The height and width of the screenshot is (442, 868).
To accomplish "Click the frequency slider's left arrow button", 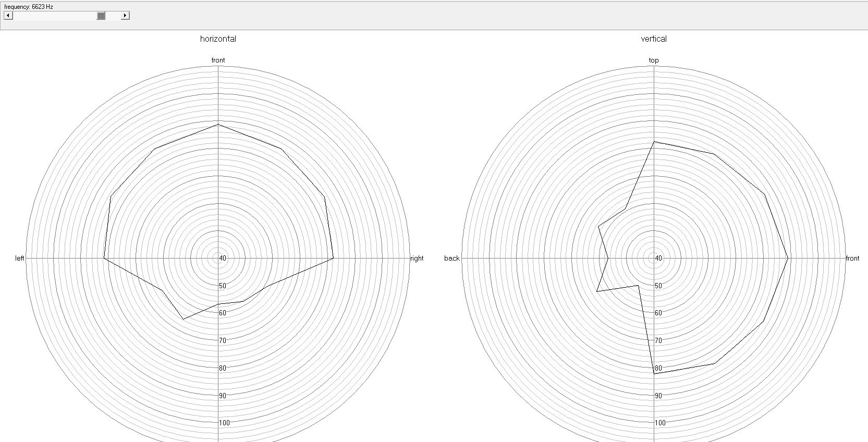I will [x=8, y=16].
